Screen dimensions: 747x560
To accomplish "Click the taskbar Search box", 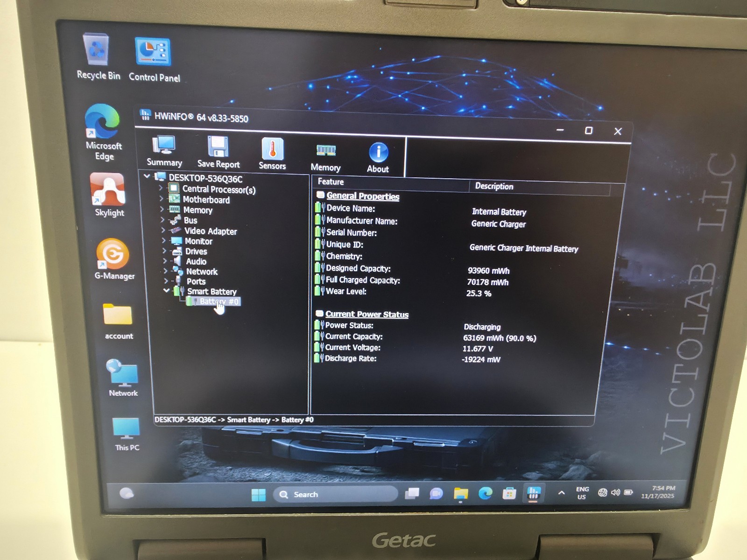I will pyautogui.click(x=335, y=494).
